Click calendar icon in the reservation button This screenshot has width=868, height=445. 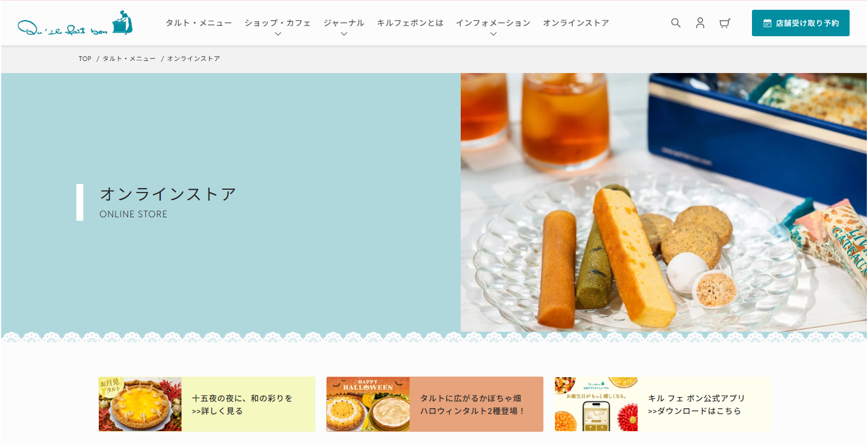pos(767,23)
